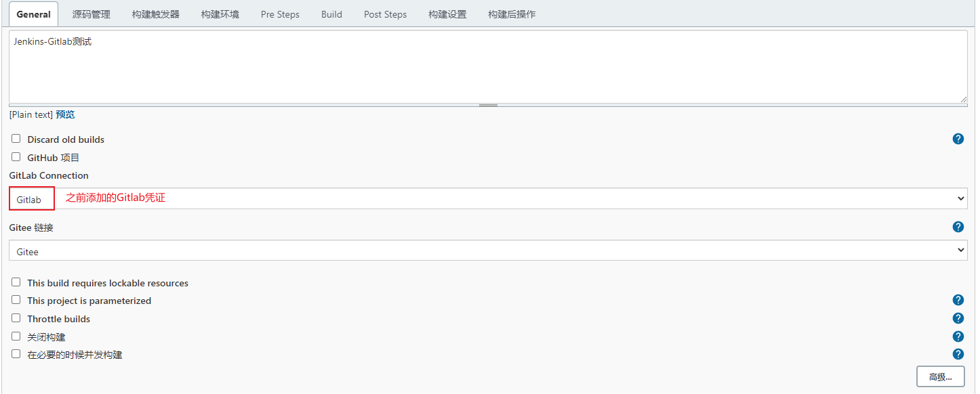
Task: Open help for 在必要的时候并发构建
Action: [x=958, y=354]
